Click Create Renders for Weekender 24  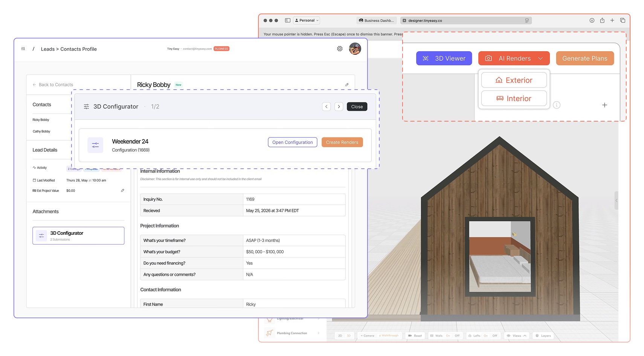342,142
